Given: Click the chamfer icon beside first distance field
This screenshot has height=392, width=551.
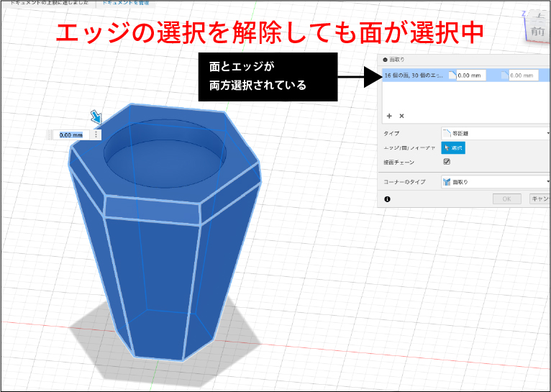Looking at the screenshot, I should coord(452,74).
